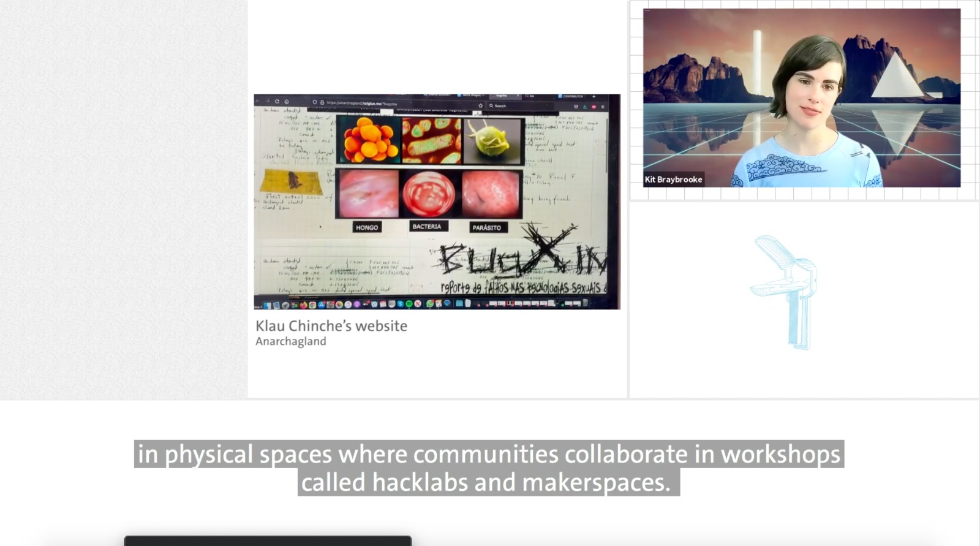Viewport: 980px width, 546px height.
Task: Click the Chrome icon in the dock
Action: click(x=312, y=305)
